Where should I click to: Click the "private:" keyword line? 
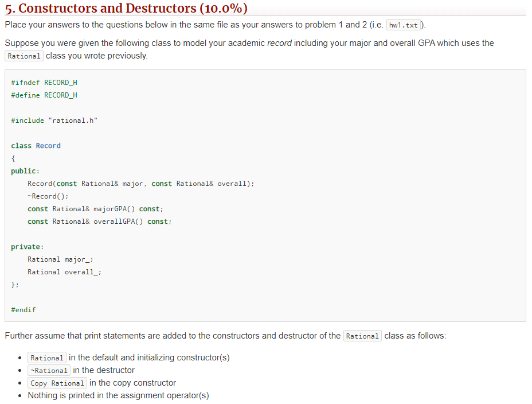(28, 247)
